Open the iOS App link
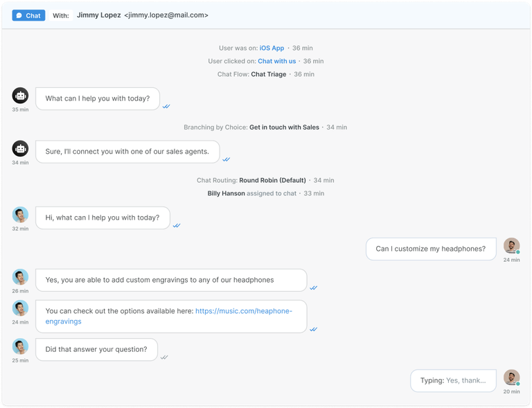This screenshot has height=408, width=532. pyautogui.click(x=272, y=48)
